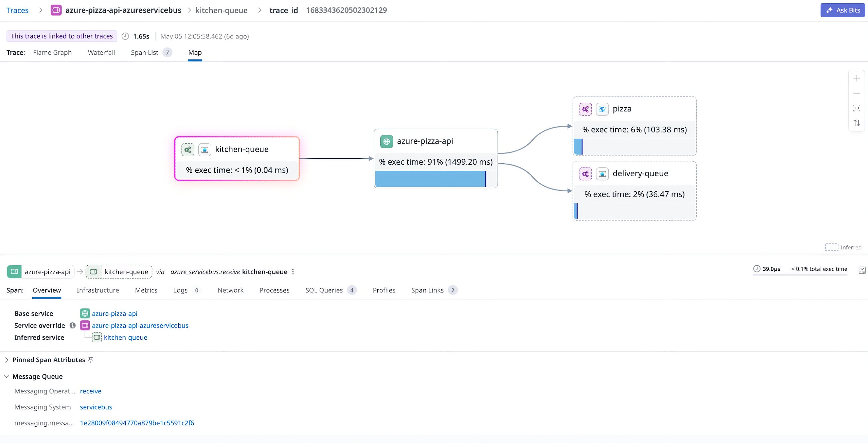Collapse the span details panel icon
868x443 pixels.
pos(862,270)
